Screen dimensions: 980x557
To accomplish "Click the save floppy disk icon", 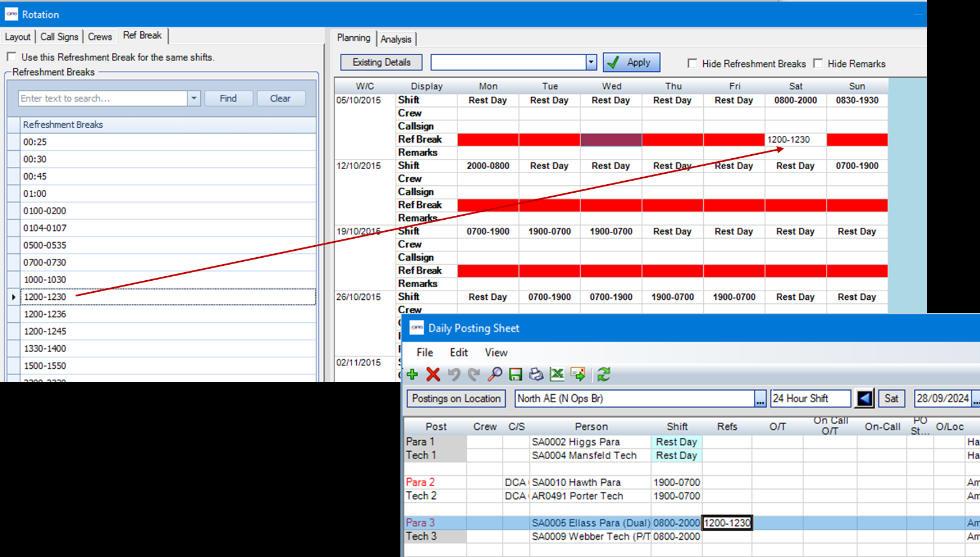I will click(516, 375).
